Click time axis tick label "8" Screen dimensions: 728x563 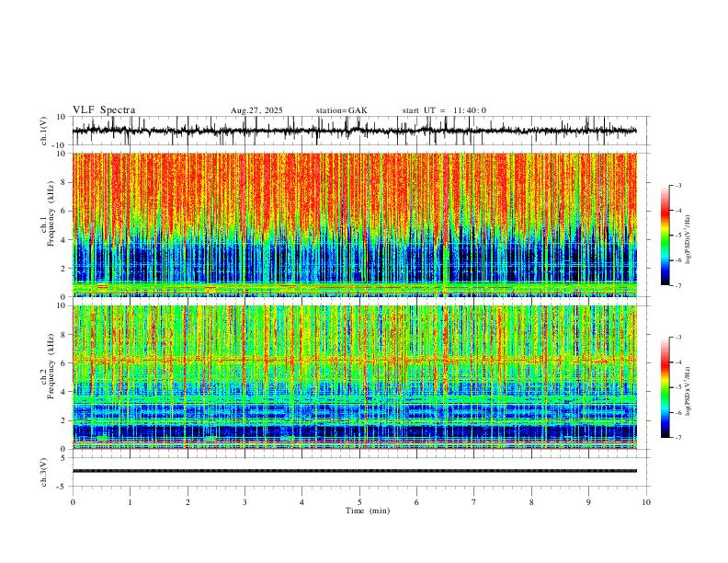click(531, 502)
